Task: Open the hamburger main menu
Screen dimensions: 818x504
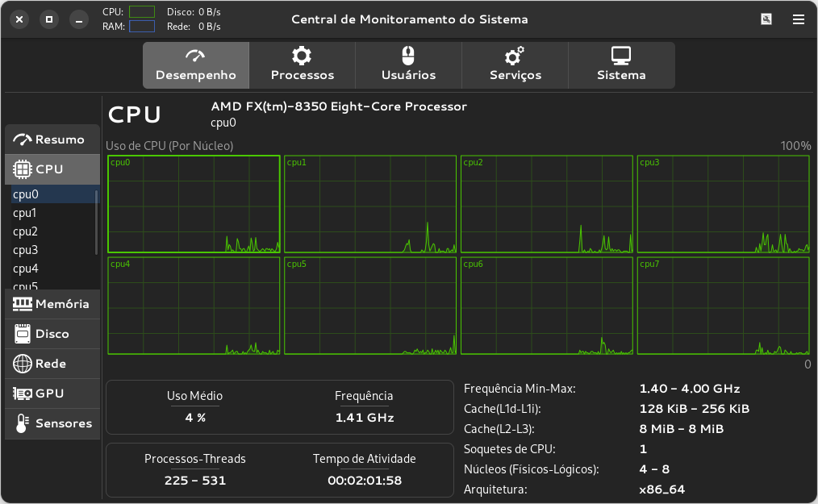Action: 798,19
